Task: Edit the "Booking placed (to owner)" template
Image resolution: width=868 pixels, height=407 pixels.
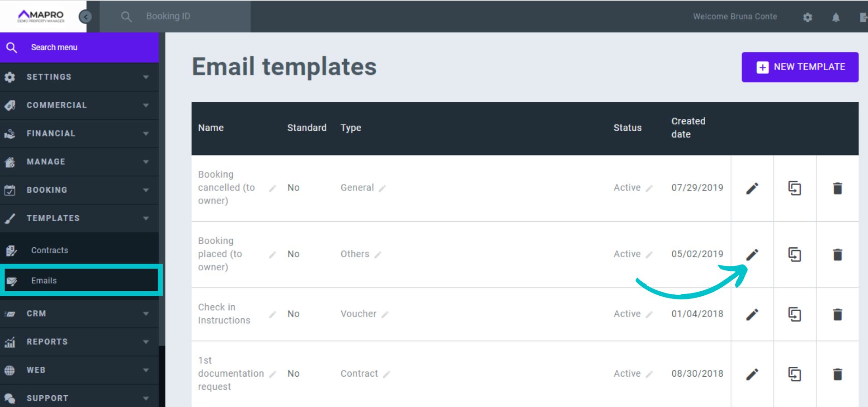Action: coord(752,255)
